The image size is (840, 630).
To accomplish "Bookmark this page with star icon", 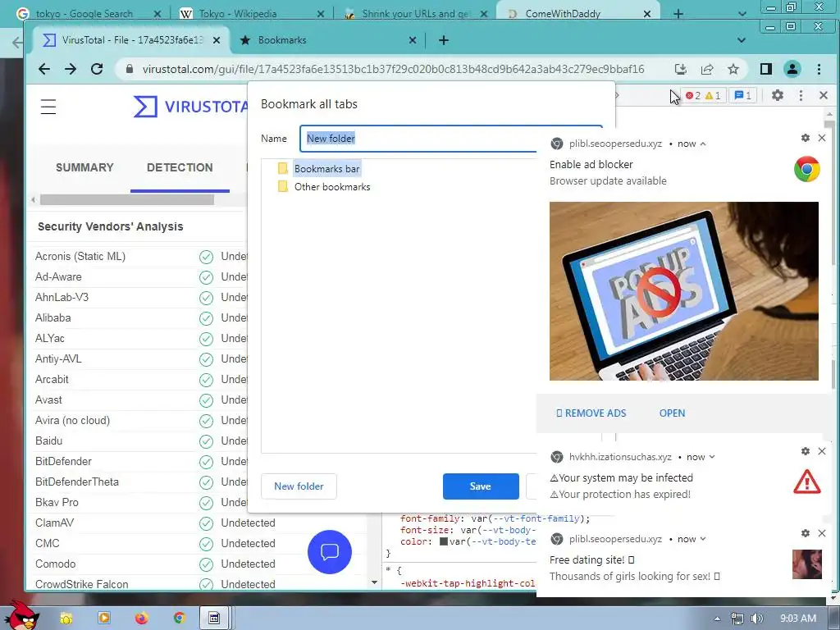I will pos(733,69).
